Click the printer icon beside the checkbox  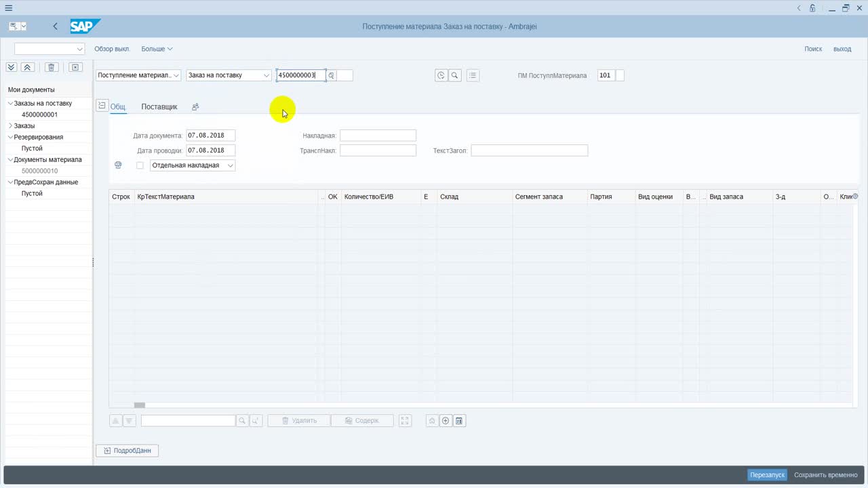(x=118, y=165)
